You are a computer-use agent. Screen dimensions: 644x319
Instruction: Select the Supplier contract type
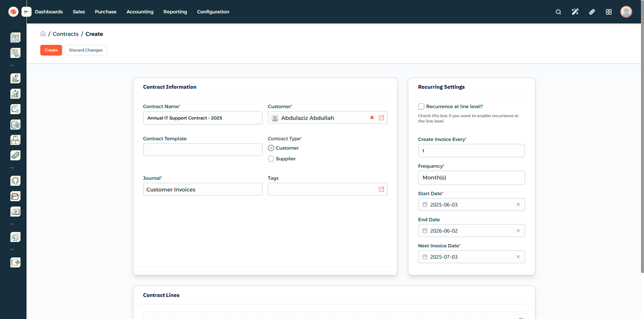point(271,159)
